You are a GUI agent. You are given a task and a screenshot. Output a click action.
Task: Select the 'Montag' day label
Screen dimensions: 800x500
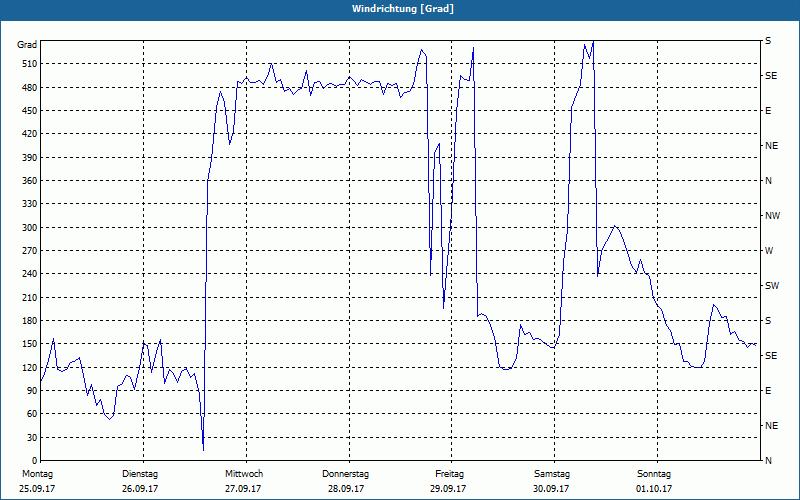(37, 474)
